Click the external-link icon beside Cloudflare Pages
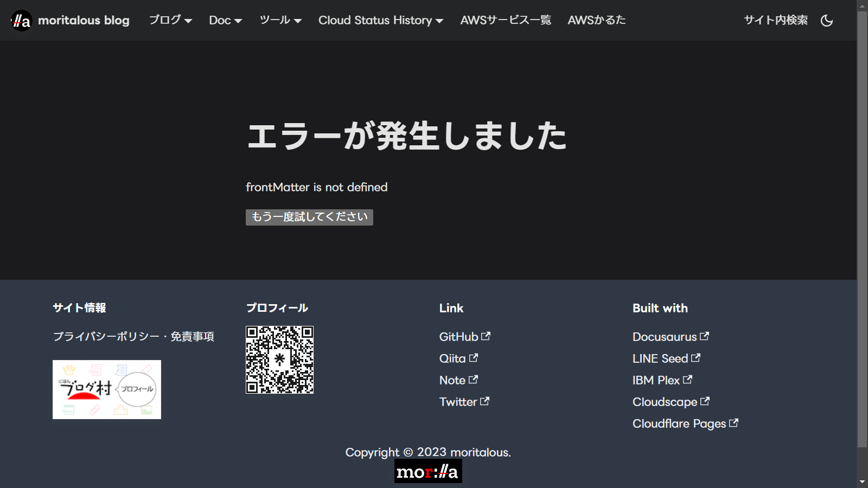The height and width of the screenshot is (488, 868). point(733,423)
